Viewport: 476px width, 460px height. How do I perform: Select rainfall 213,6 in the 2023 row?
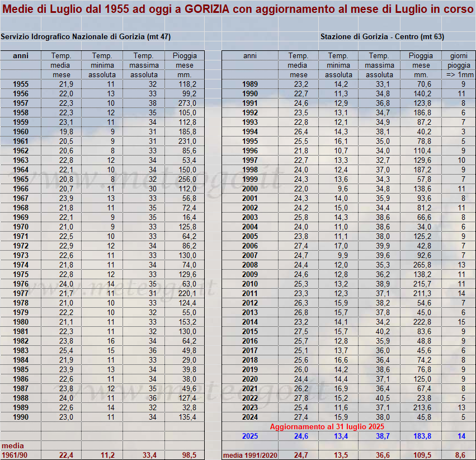(x=422, y=407)
